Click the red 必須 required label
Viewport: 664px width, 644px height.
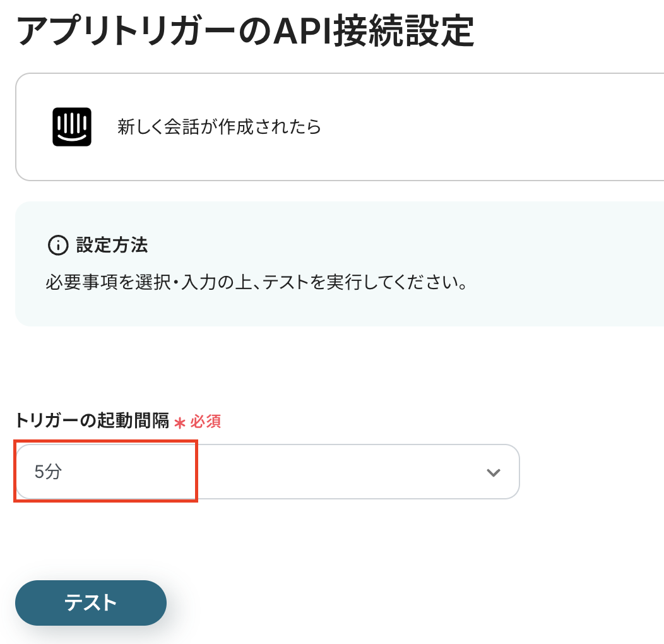tap(206, 422)
